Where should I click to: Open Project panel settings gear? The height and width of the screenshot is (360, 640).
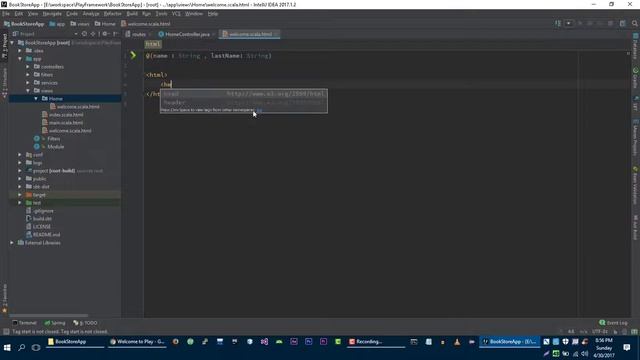point(105,34)
